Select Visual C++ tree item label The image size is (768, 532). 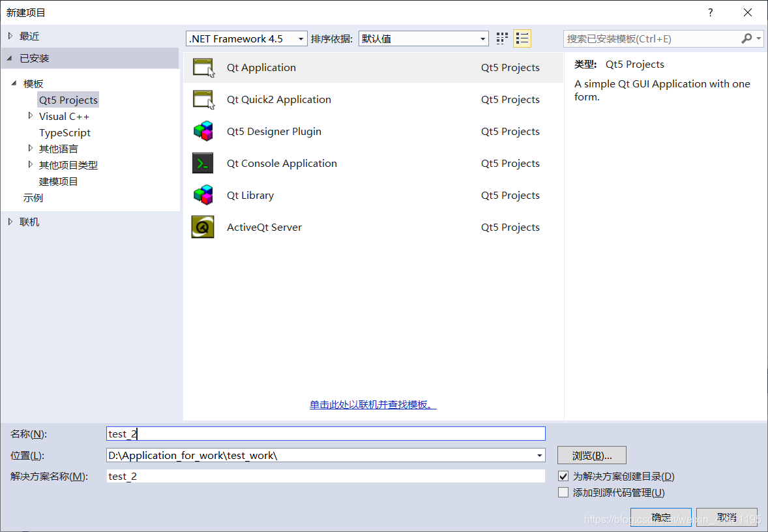tap(64, 117)
